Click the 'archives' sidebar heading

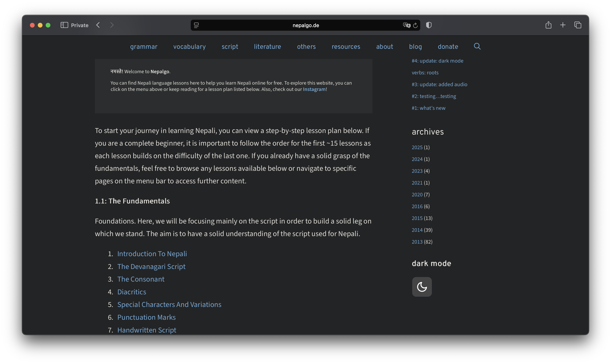pos(428,132)
